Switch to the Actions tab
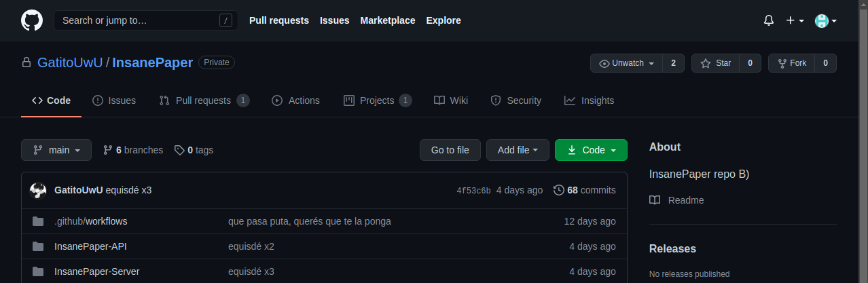 pos(295,100)
